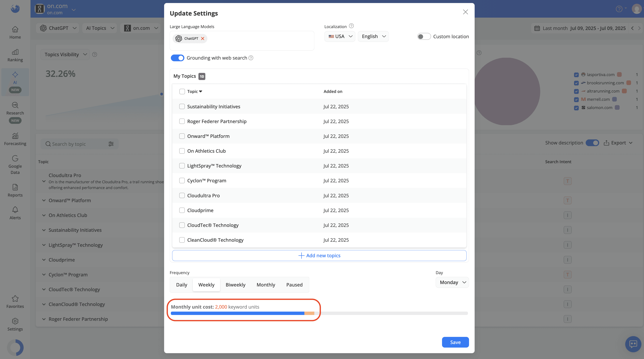The width and height of the screenshot is (644, 359).
Task: Open the Day dropdown showing Monday
Action: tap(452, 282)
